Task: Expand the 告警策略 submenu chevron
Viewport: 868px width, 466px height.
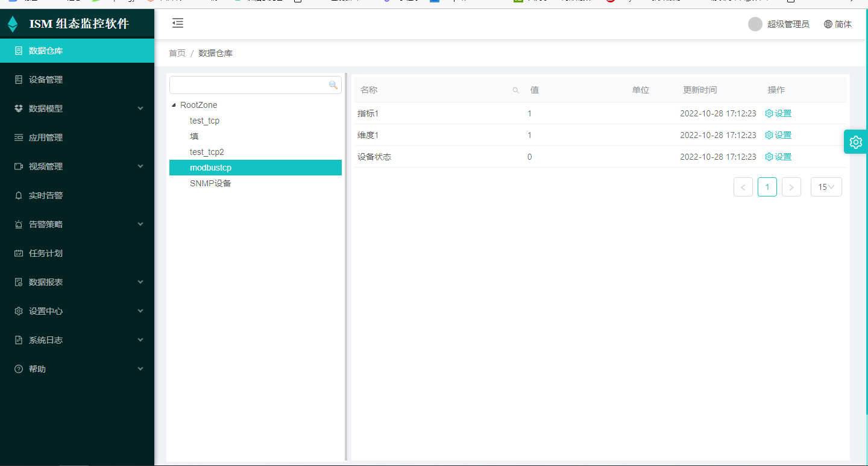Action: [140, 224]
